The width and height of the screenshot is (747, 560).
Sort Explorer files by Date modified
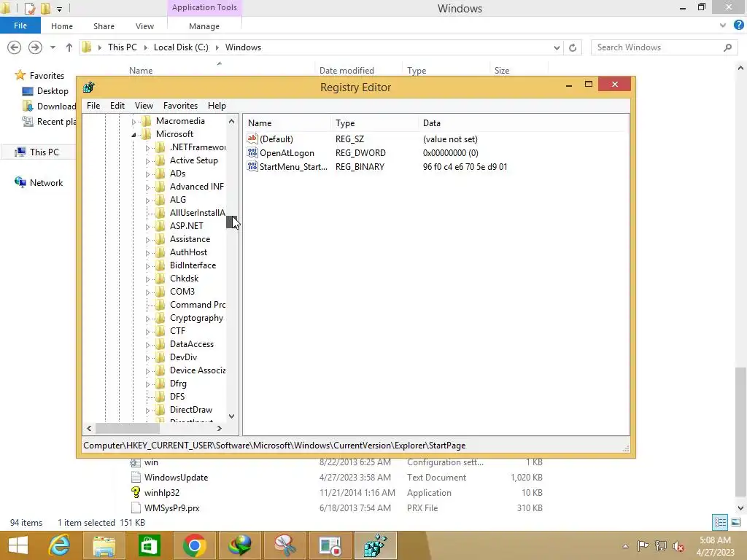(347, 71)
